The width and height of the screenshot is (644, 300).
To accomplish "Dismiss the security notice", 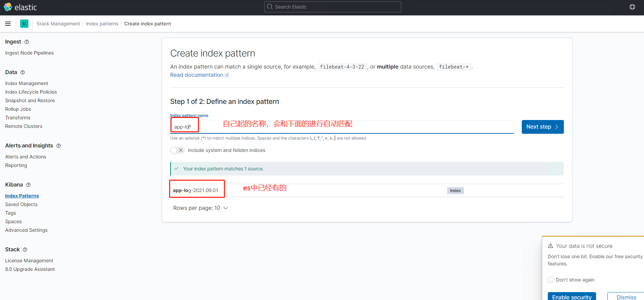I will (x=626, y=297).
